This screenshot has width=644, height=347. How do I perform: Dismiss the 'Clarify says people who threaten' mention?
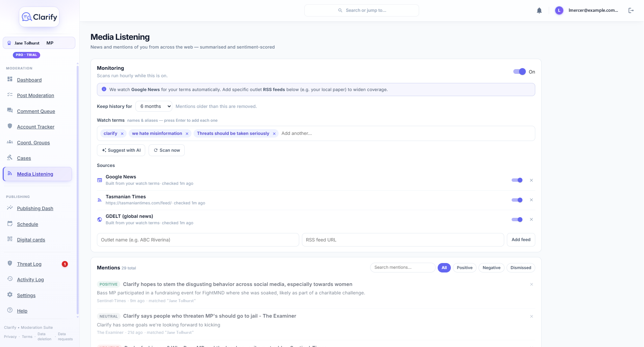tap(532, 317)
